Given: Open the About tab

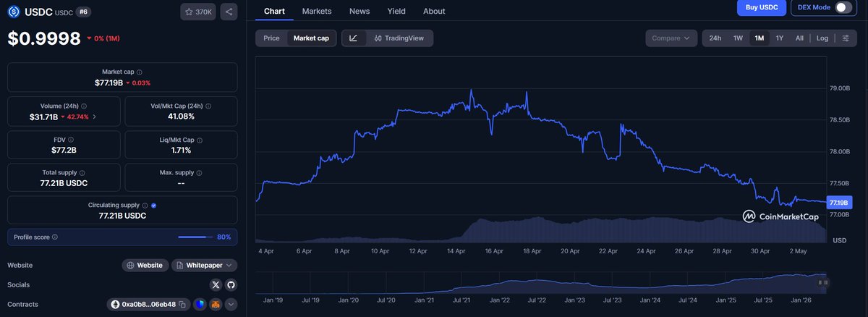Looking at the screenshot, I should [x=434, y=11].
